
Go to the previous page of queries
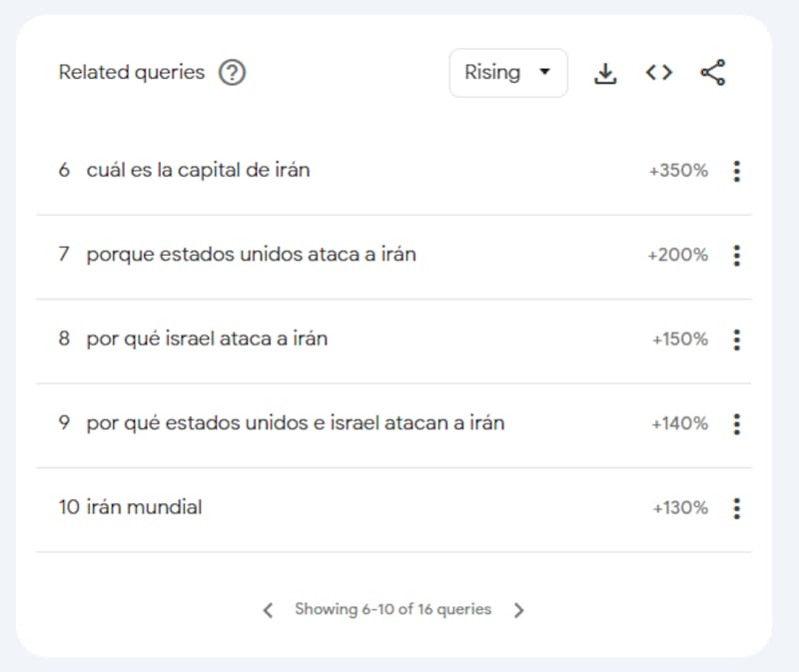coord(268,610)
